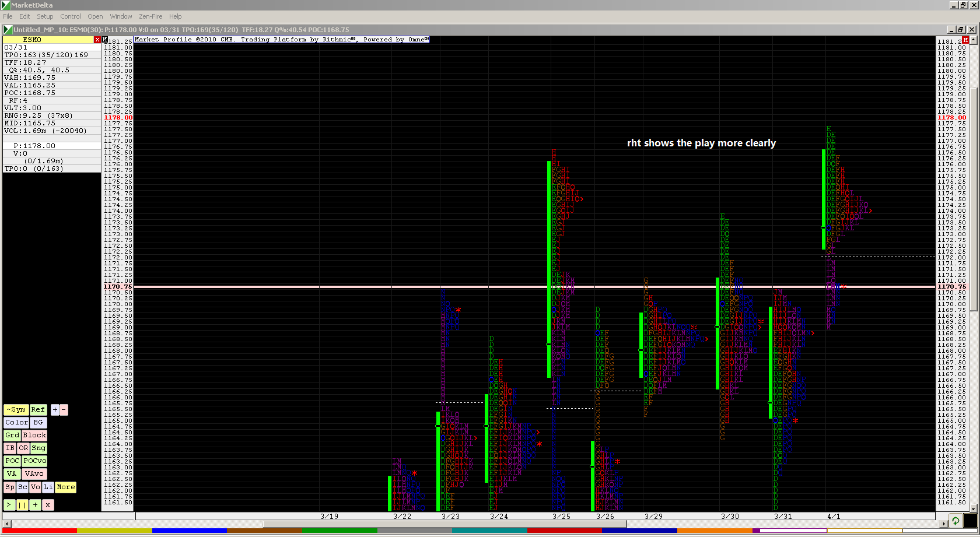This screenshot has height=537, width=980.
Task: Click the 3/31 date label on time axis
Action: coord(783,517)
